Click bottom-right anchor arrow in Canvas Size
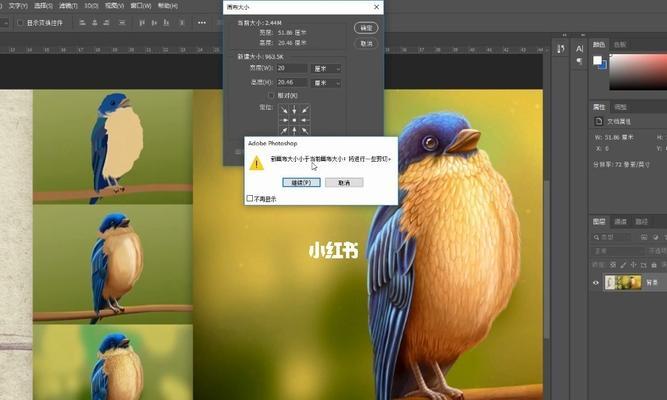667x400 pixels. point(305,131)
